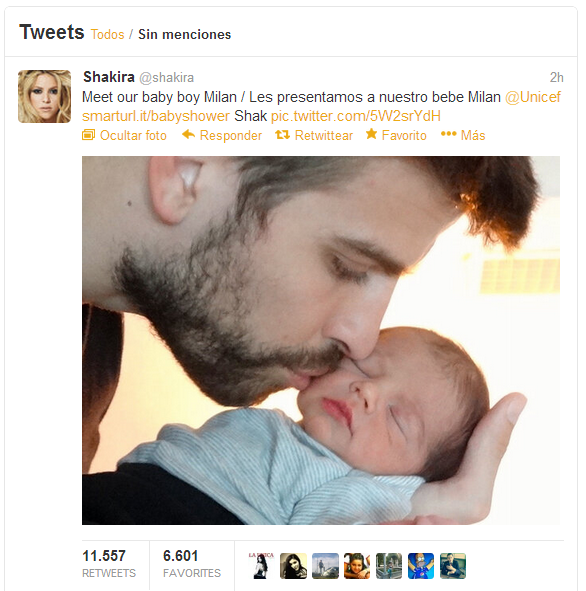Click the Shakira display name
The height and width of the screenshot is (591, 586).
coord(109,77)
